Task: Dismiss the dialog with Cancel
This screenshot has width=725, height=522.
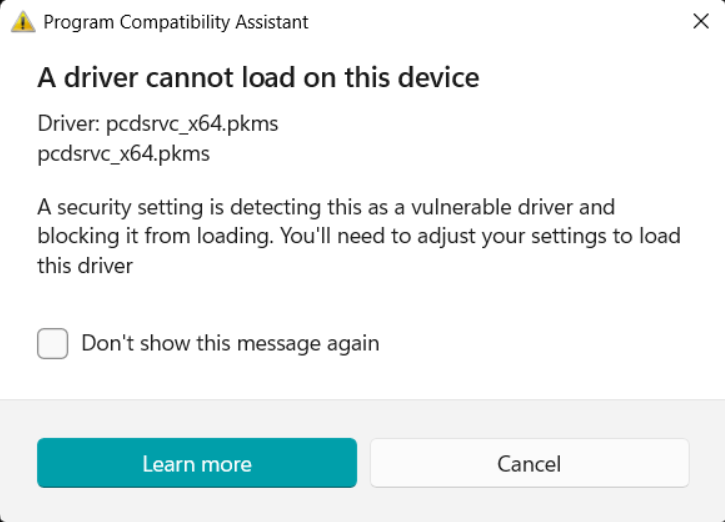Action: 529,464
